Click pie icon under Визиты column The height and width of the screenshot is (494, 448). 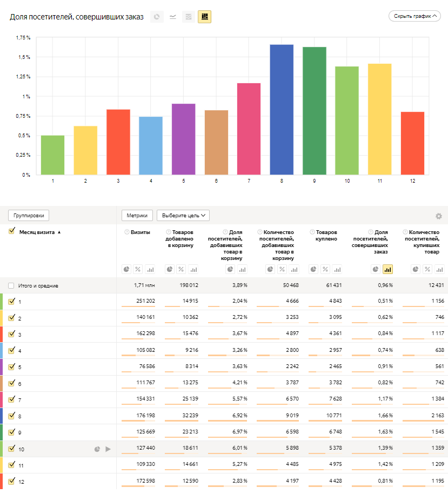(x=126, y=269)
